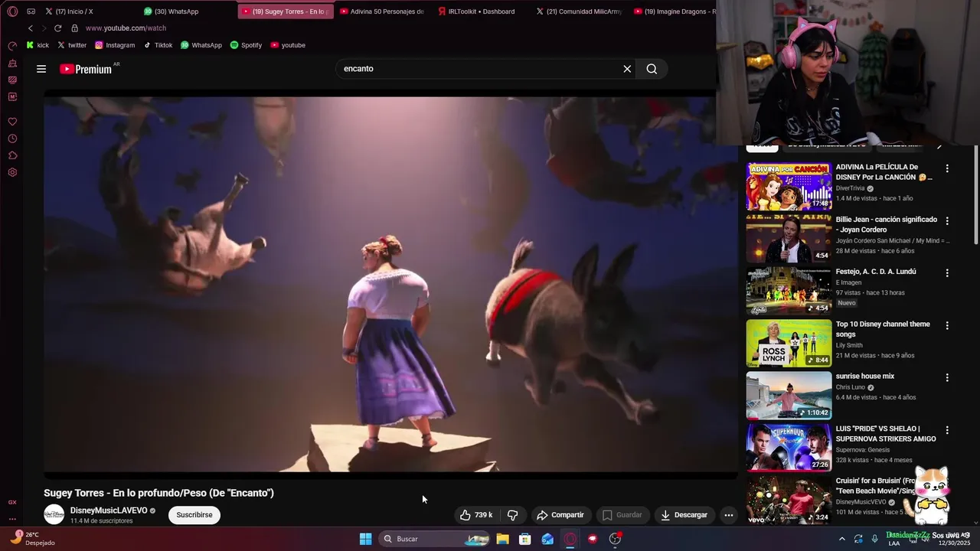Open the 'Top 10 Disney channel theme songs' thumbnail

tap(789, 343)
